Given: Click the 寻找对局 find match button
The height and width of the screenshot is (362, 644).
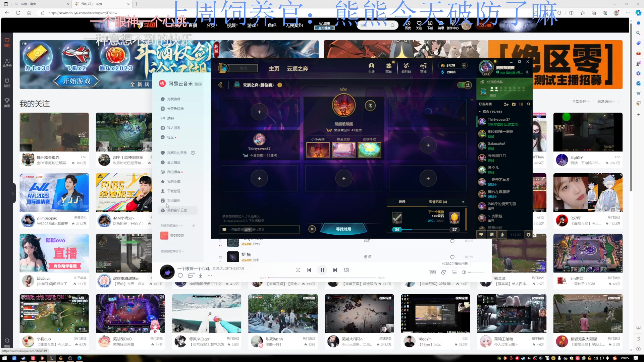Looking at the screenshot, I should (343, 229).
